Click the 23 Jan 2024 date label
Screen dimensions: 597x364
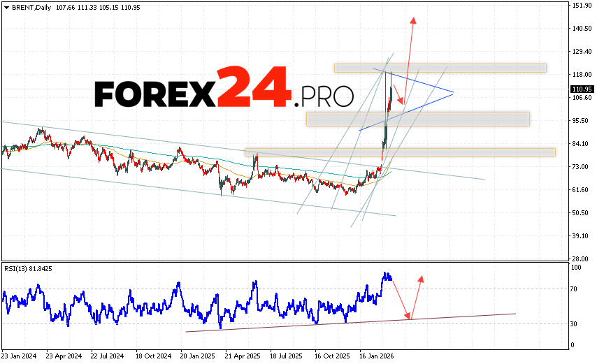click(19, 355)
